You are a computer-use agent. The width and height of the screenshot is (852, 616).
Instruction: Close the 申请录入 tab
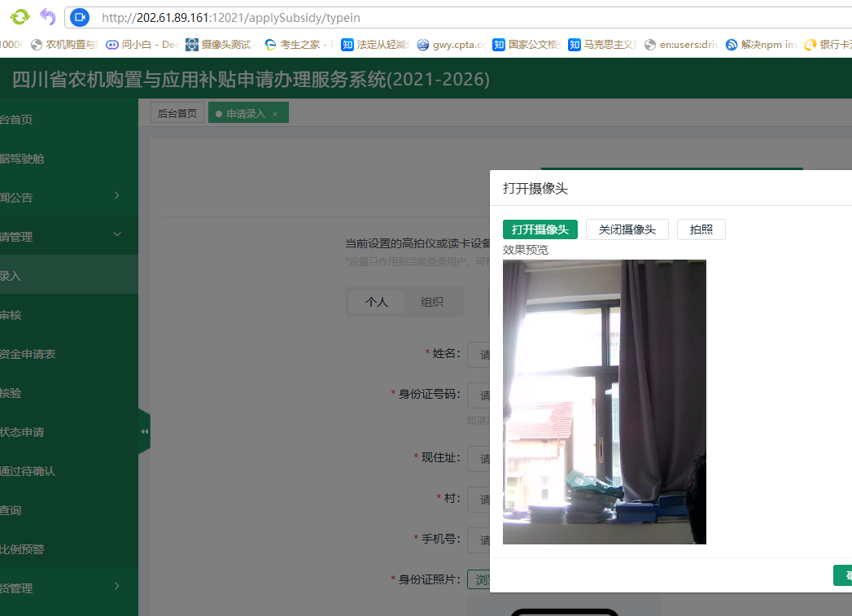pos(276,114)
